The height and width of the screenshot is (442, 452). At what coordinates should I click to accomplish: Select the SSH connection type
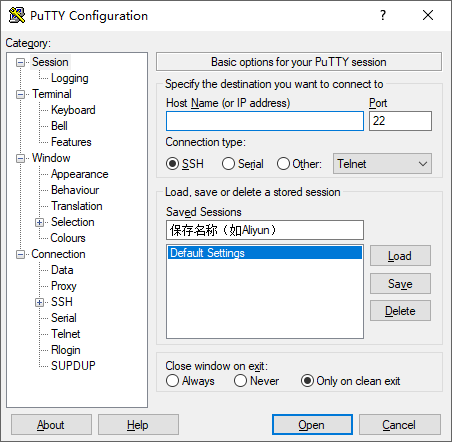[x=172, y=164]
